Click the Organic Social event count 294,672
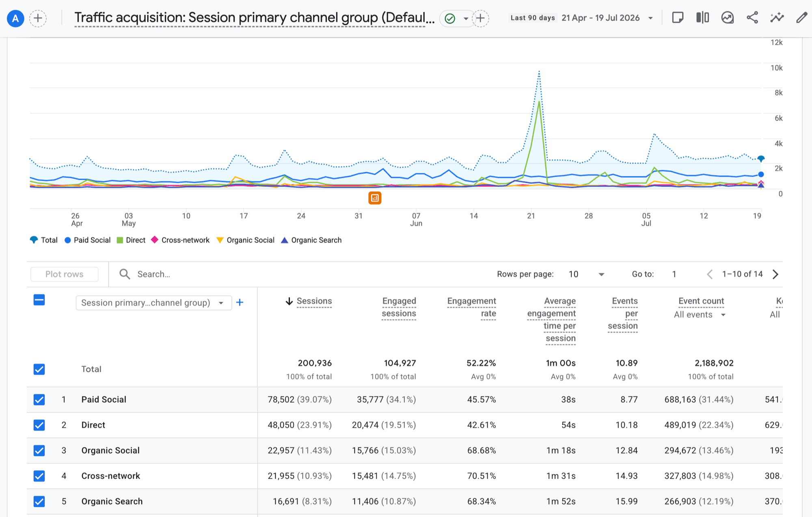 tap(680, 450)
